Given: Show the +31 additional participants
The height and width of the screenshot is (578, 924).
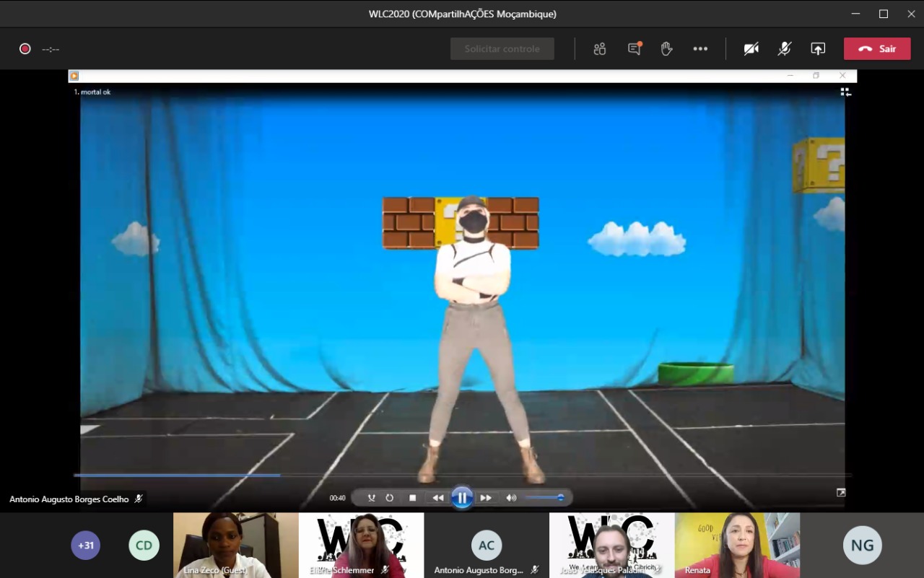Looking at the screenshot, I should coord(86,546).
